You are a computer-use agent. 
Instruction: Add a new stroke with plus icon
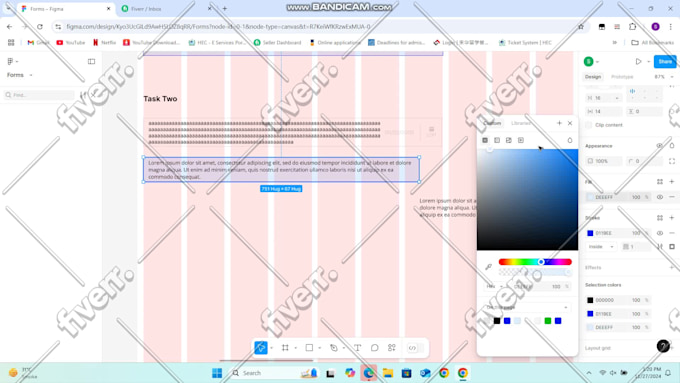672,218
